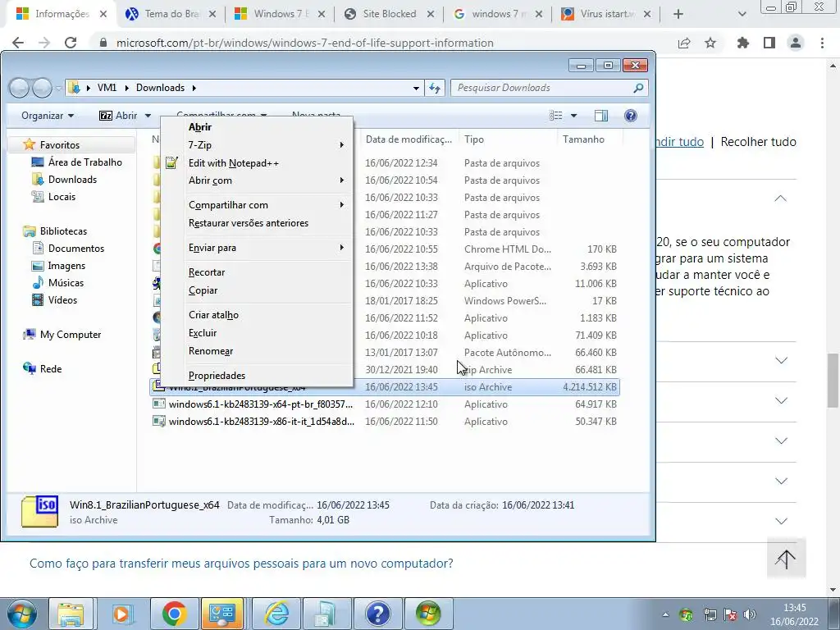Open Chrome three-dot menu

pyautogui.click(x=822, y=43)
